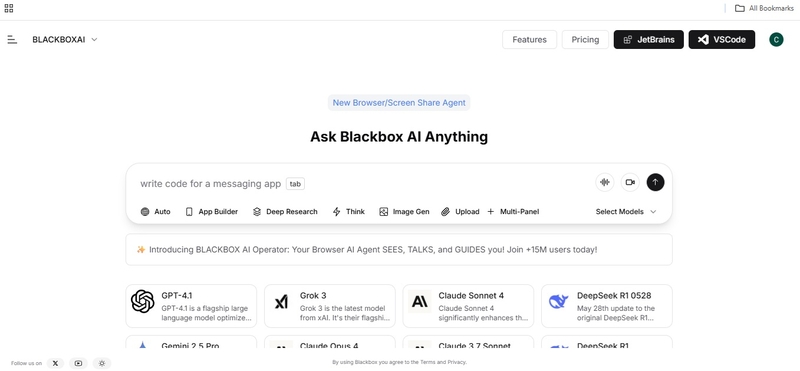Toggle the App Builder mode

pyautogui.click(x=212, y=212)
